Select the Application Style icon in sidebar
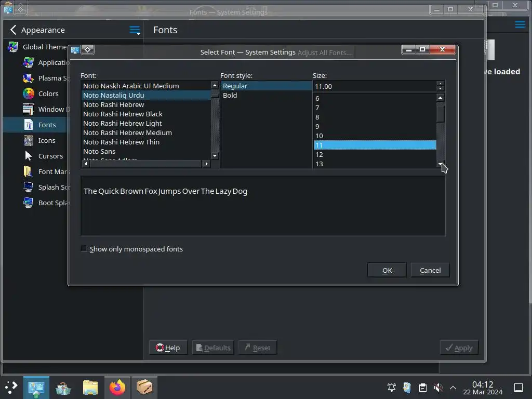This screenshot has height=399, width=532. click(x=29, y=62)
